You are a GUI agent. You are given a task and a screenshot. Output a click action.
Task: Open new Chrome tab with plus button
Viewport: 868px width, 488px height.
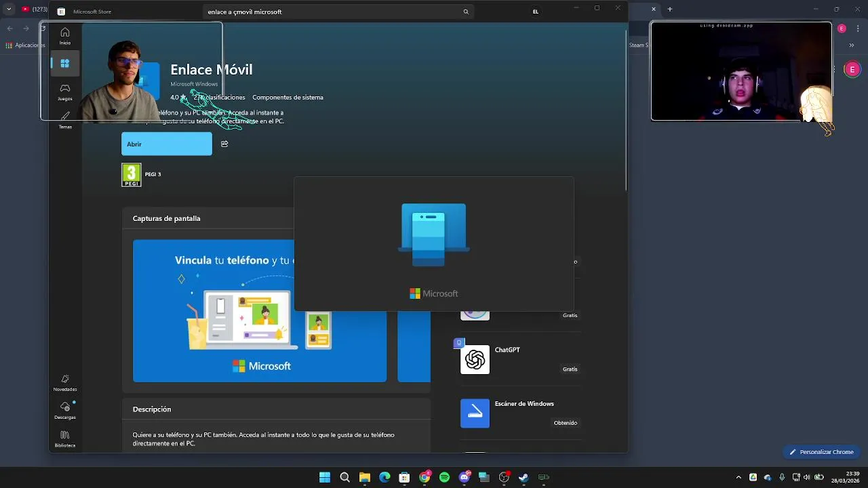(669, 9)
